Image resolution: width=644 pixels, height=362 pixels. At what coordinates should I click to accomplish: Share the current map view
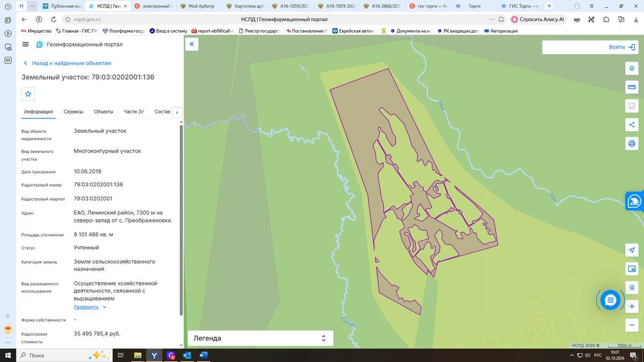[632, 125]
